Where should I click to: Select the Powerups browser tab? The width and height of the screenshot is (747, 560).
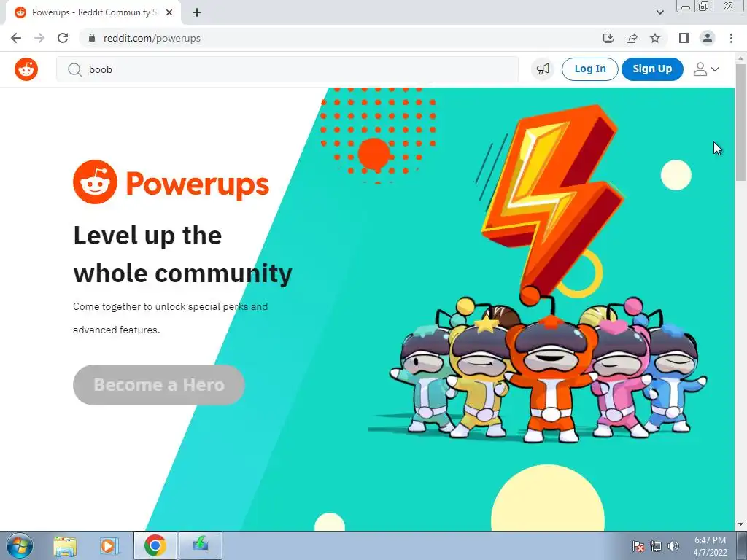click(93, 12)
